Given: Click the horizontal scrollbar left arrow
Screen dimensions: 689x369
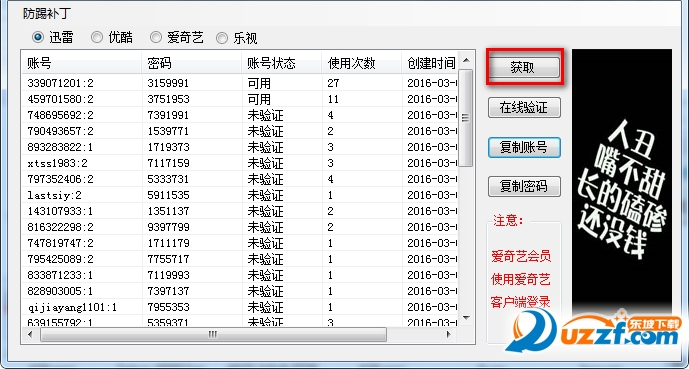Looking at the screenshot, I should point(30,335).
